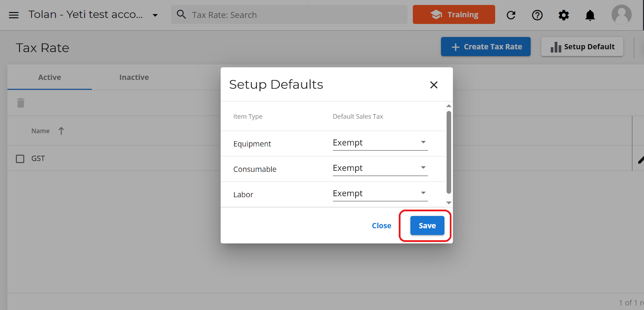The image size is (644, 310).
Task: Click the Create Tax Rate button
Action: [x=485, y=47]
